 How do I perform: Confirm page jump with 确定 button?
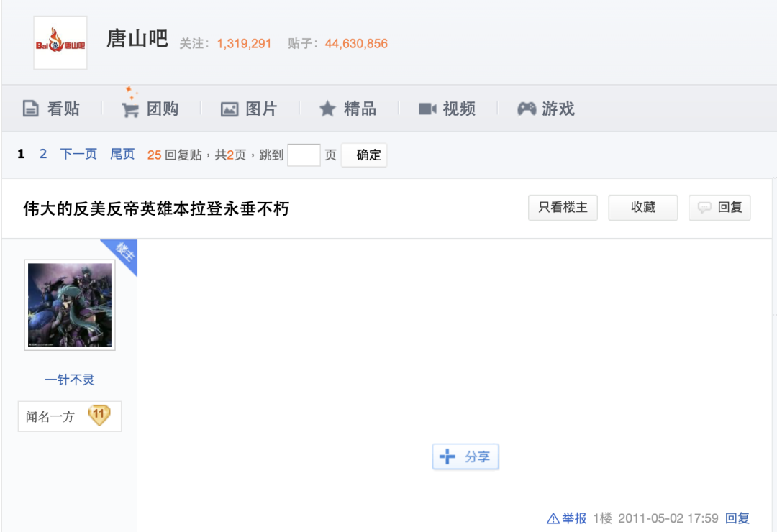click(x=364, y=155)
